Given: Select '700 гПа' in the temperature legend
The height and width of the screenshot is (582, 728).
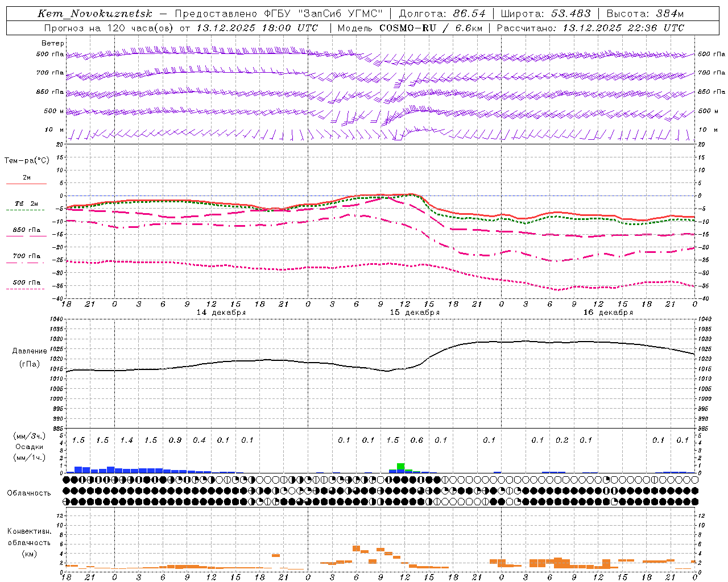Looking at the screenshot, I should 26,256.
